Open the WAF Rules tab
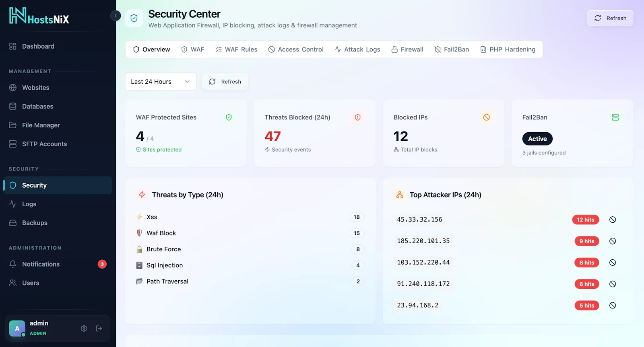644x347 pixels. coord(236,49)
